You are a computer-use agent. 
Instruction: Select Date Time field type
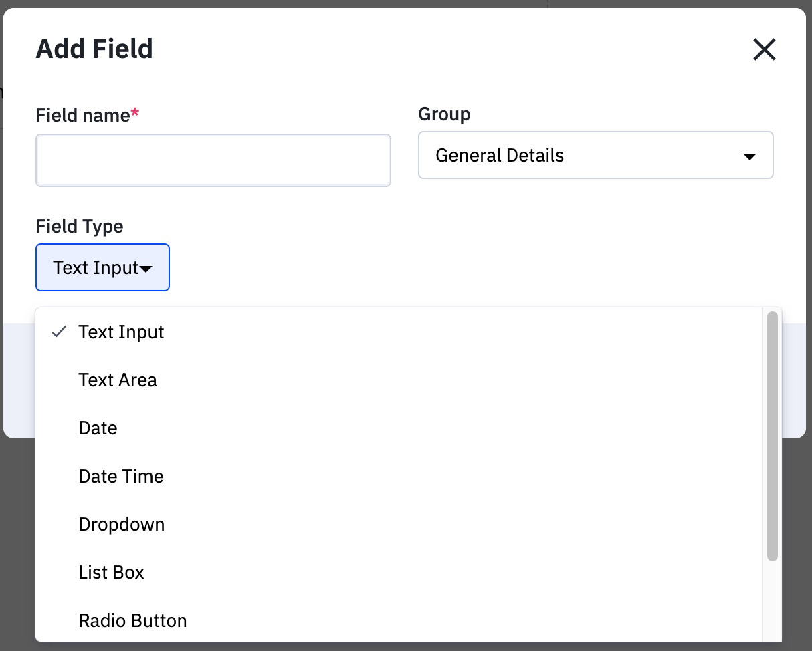(x=121, y=477)
